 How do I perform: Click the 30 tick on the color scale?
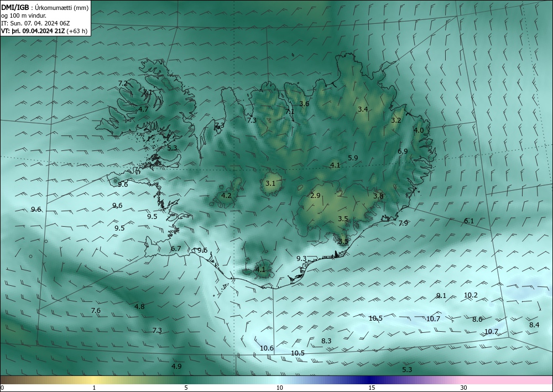(464, 388)
